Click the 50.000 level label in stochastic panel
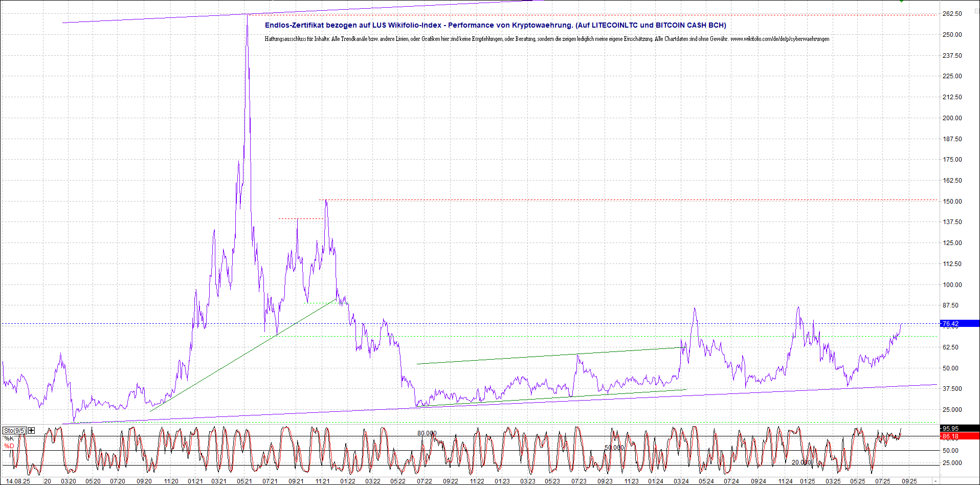This screenshot has width=980, height=485. (614, 448)
